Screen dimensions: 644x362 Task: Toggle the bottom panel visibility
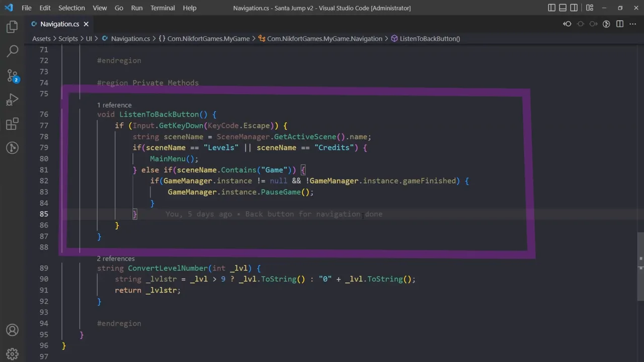pyautogui.click(x=563, y=8)
